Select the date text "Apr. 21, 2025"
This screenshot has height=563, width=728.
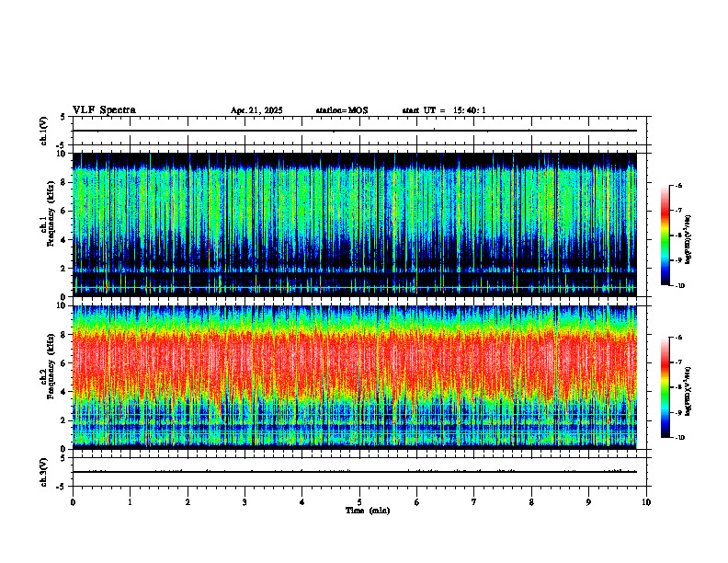pos(256,110)
